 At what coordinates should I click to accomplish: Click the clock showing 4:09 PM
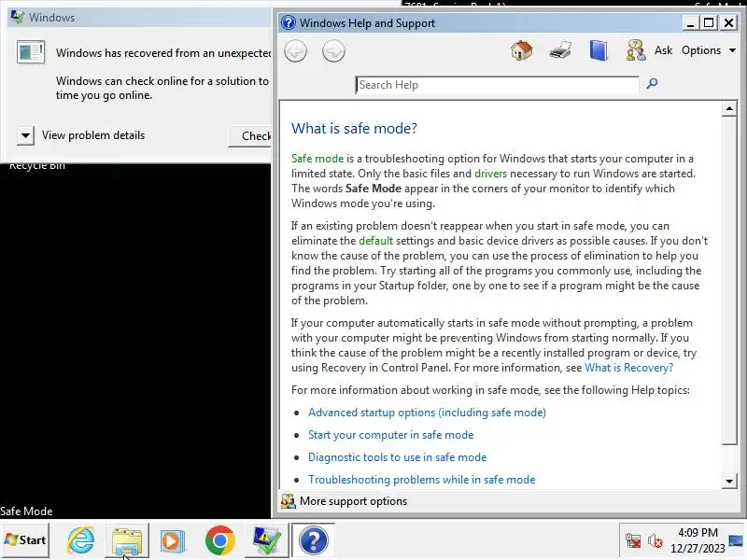point(698,540)
